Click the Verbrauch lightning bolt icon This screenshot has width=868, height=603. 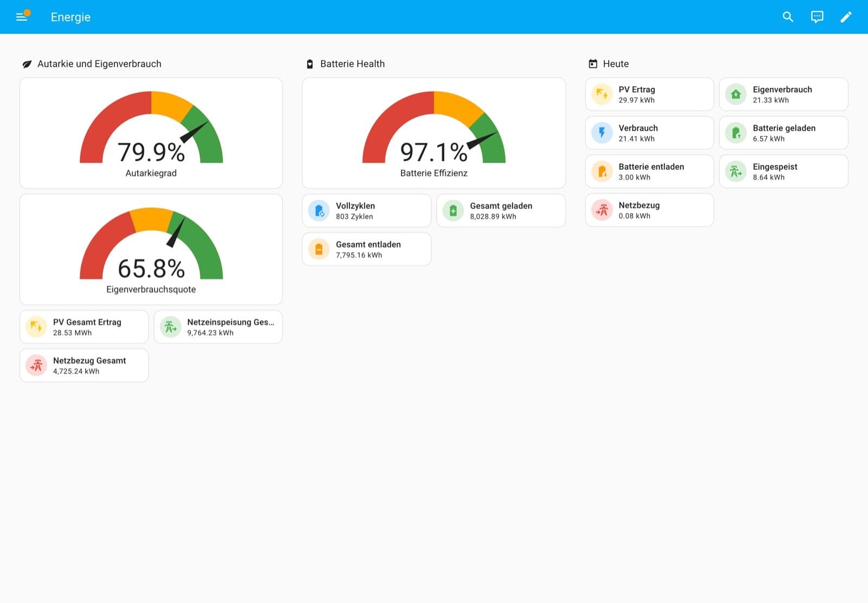(602, 133)
